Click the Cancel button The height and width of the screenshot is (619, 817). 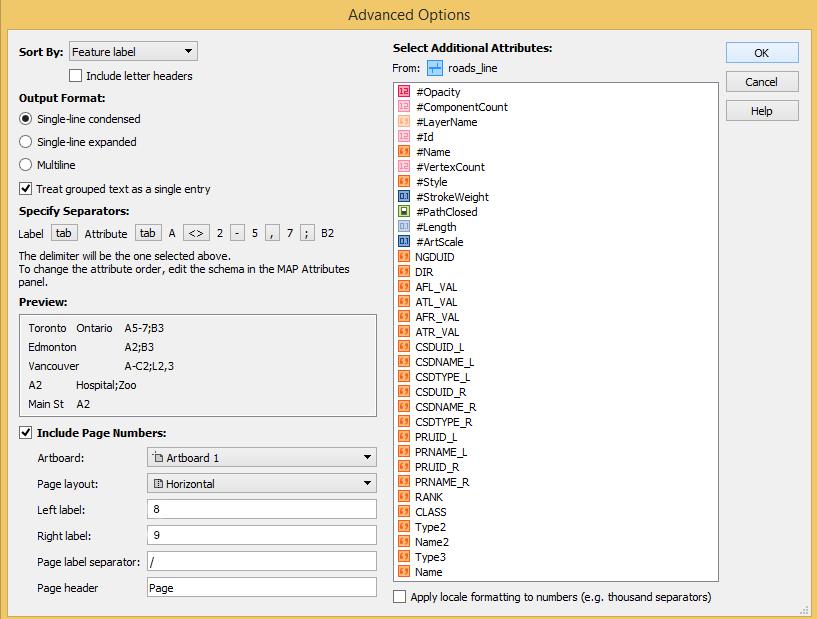(762, 82)
